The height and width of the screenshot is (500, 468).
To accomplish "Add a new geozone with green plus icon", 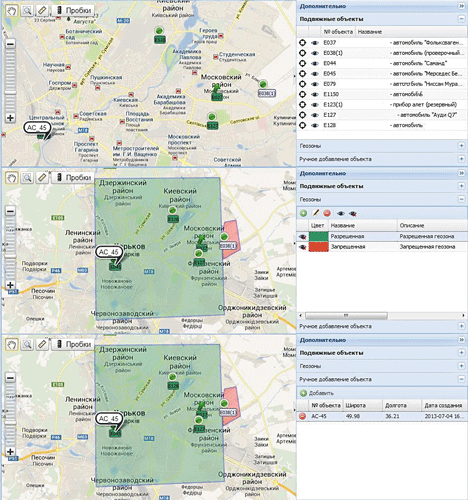I will pyautogui.click(x=303, y=213).
